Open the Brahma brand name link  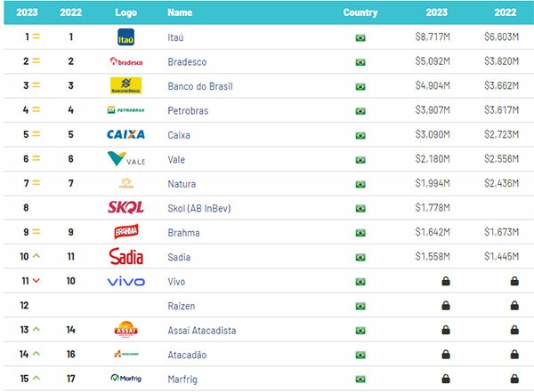click(x=183, y=233)
